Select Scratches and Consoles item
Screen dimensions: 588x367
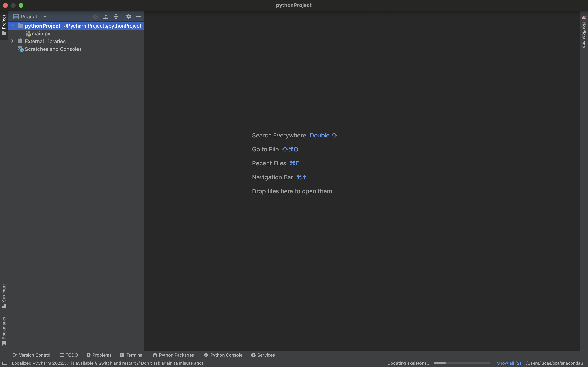pyautogui.click(x=53, y=49)
